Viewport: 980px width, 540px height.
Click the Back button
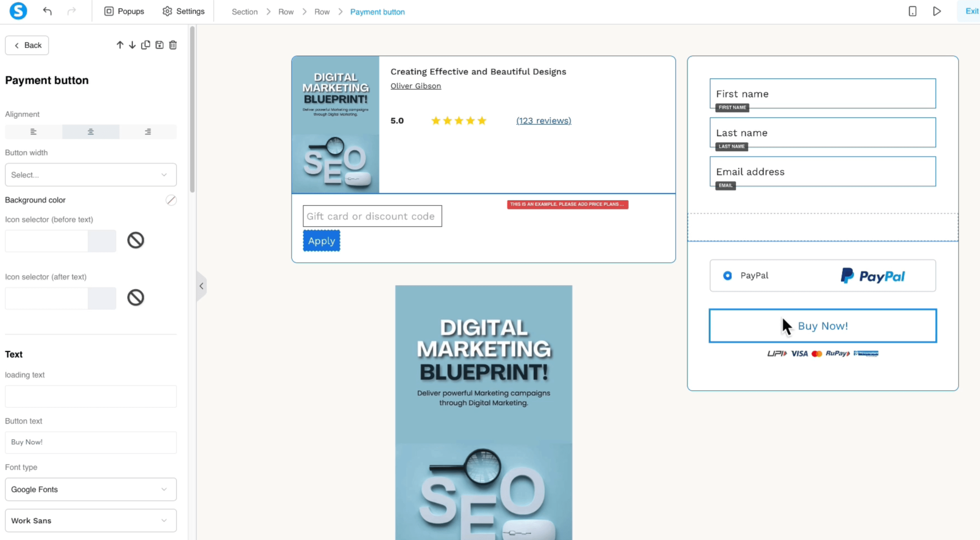coord(27,45)
